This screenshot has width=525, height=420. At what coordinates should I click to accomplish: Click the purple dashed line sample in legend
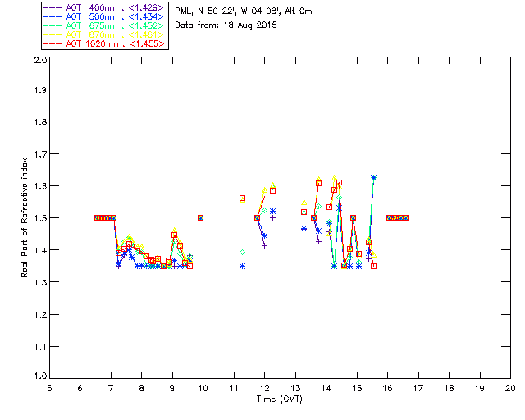click(x=52, y=7)
